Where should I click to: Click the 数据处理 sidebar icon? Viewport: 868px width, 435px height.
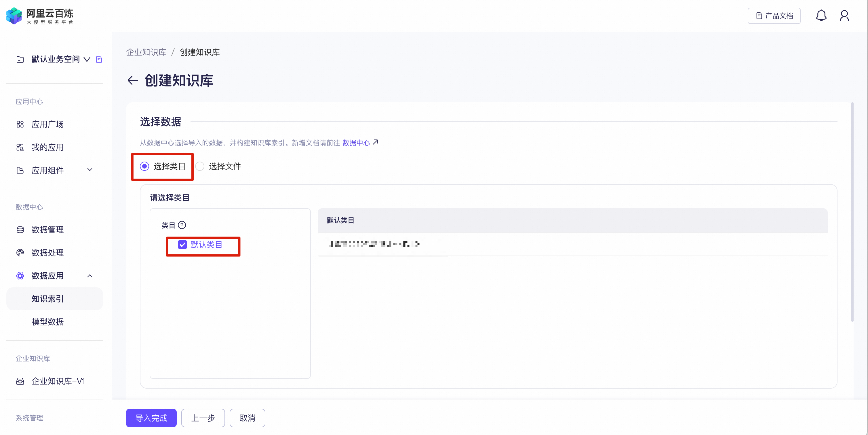(x=20, y=253)
